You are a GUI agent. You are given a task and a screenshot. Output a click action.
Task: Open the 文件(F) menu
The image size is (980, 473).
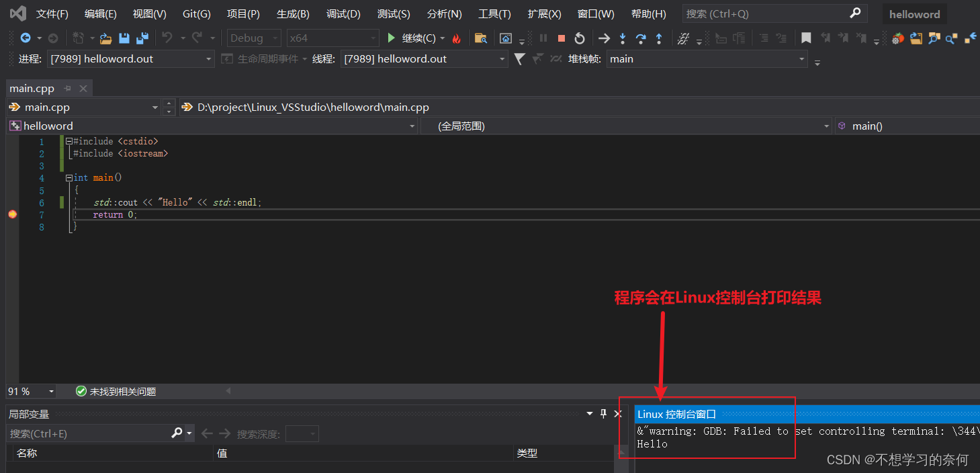(52, 14)
